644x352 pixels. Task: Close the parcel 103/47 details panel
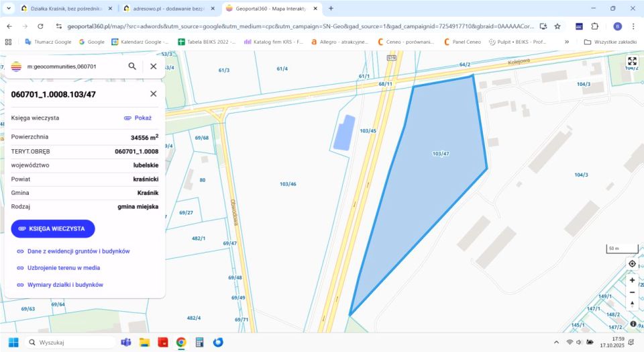(153, 94)
